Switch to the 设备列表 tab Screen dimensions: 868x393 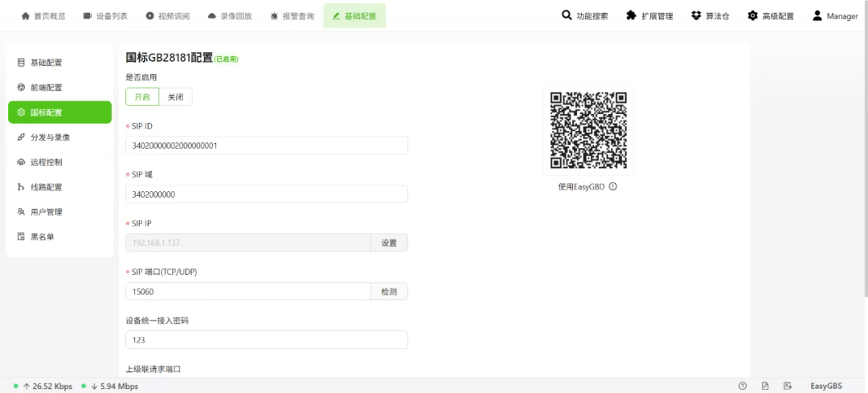coord(106,16)
